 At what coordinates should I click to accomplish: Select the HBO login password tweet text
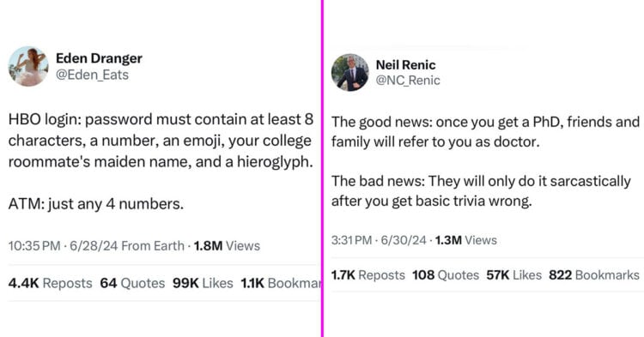click(x=161, y=161)
